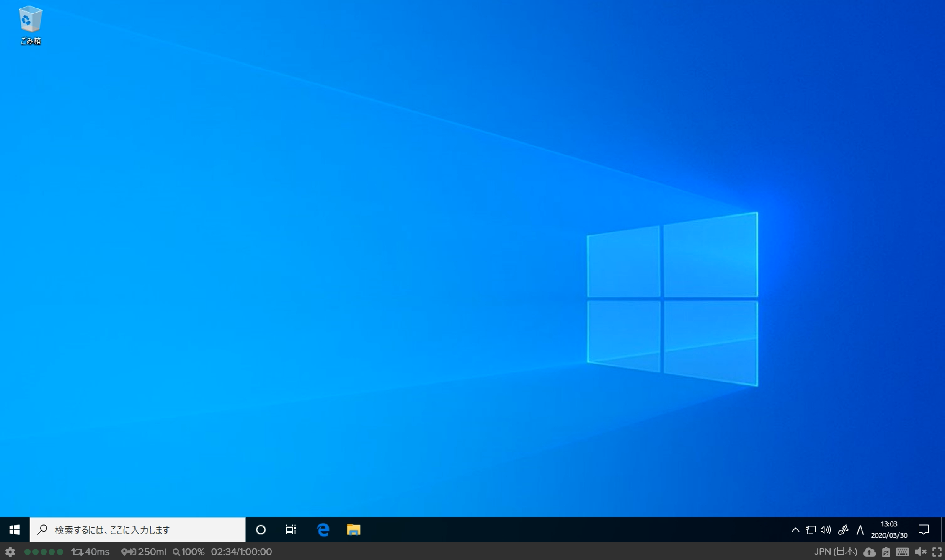Click the clipboard sync icon
This screenshot has width=945, height=560.
[x=886, y=552]
